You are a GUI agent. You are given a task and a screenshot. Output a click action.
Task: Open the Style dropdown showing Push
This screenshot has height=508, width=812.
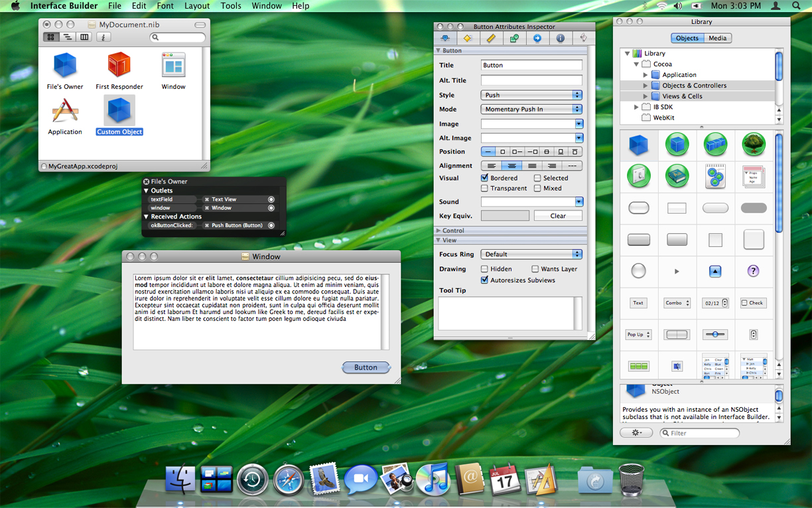(531, 95)
